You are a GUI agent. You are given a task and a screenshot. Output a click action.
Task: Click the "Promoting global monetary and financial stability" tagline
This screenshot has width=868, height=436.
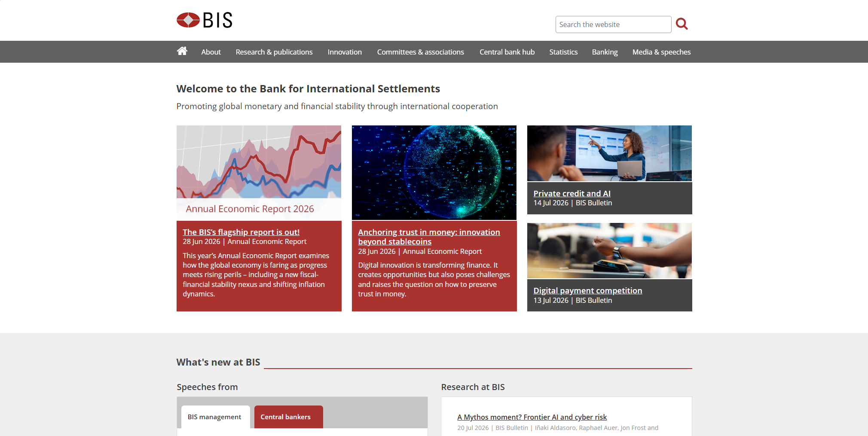(x=337, y=106)
